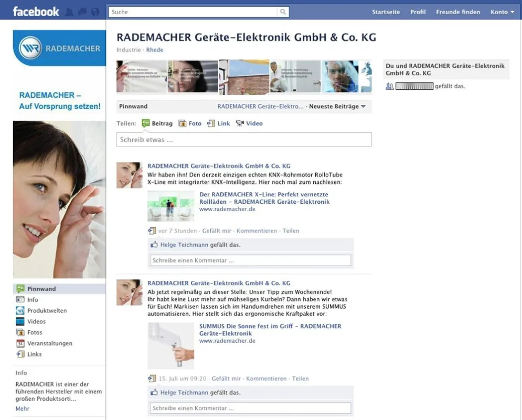The image size is (522, 420).
Task: Click the Info sidebar icon
Action: 20,299
